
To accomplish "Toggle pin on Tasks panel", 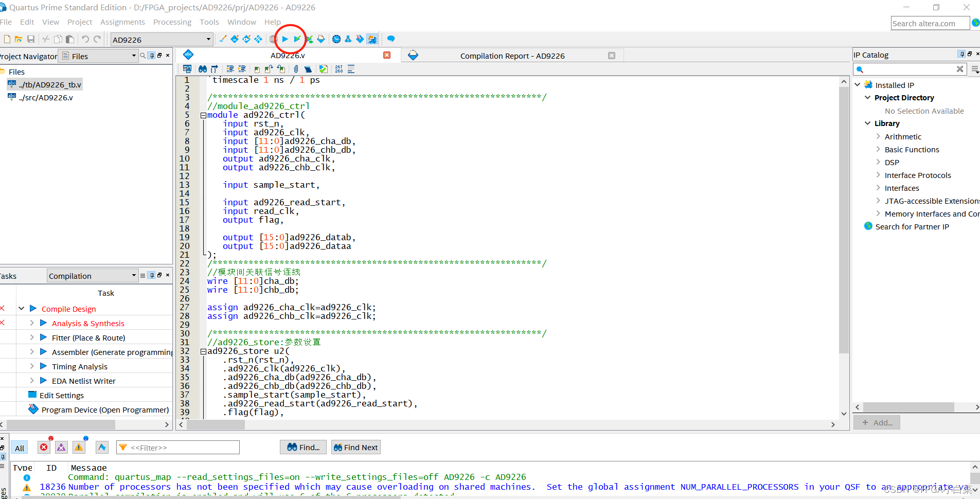I will tap(152, 275).
